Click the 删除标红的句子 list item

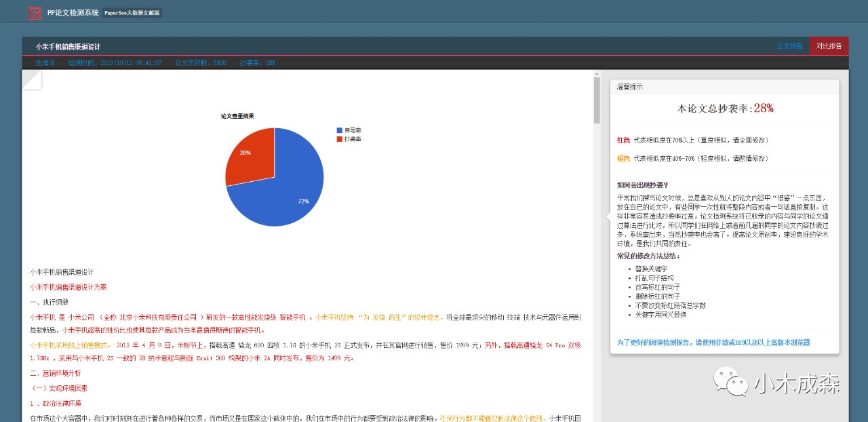point(658,296)
